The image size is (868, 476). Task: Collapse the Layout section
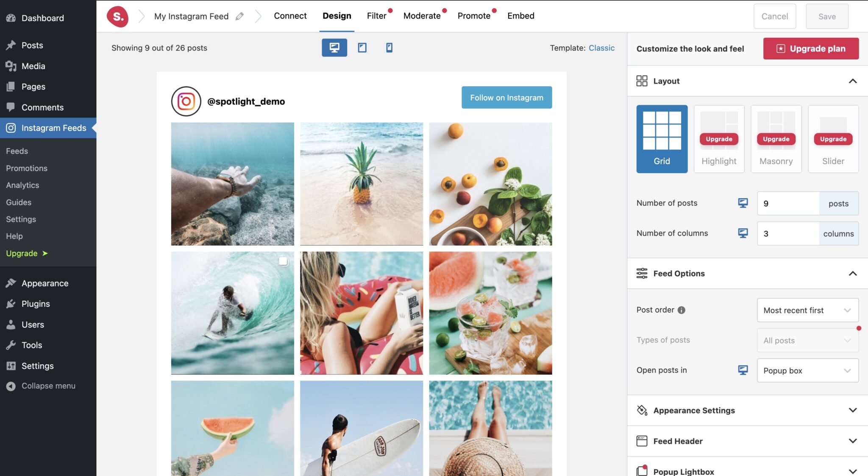[x=853, y=81]
